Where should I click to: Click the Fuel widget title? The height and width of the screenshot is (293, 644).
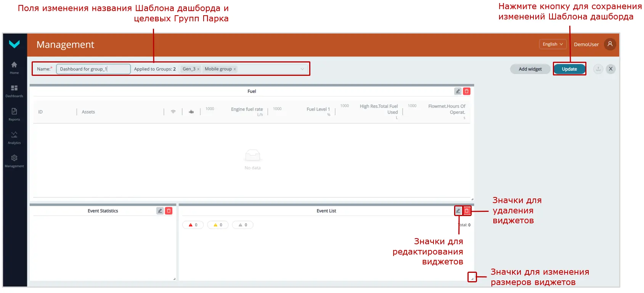pyautogui.click(x=252, y=91)
